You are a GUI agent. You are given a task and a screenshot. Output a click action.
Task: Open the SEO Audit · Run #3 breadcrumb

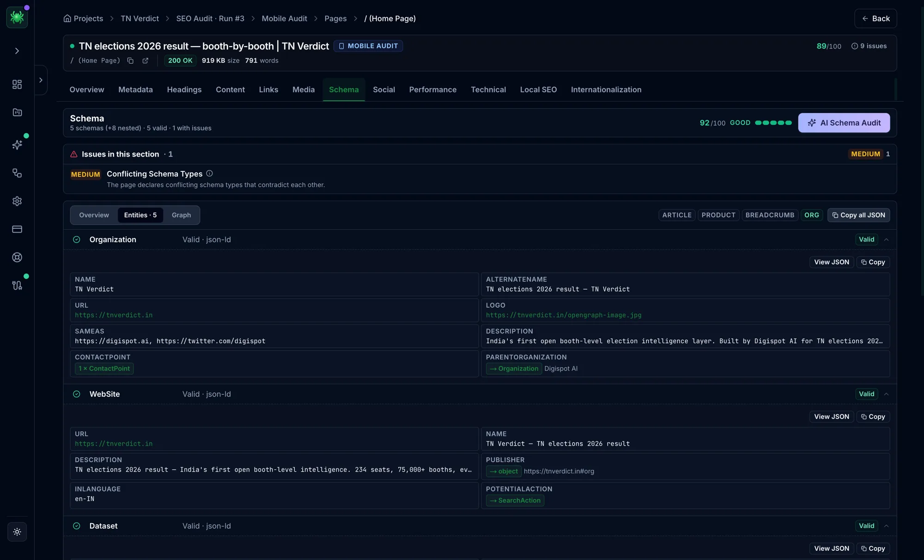pyautogui.click(x=210, y=18)
